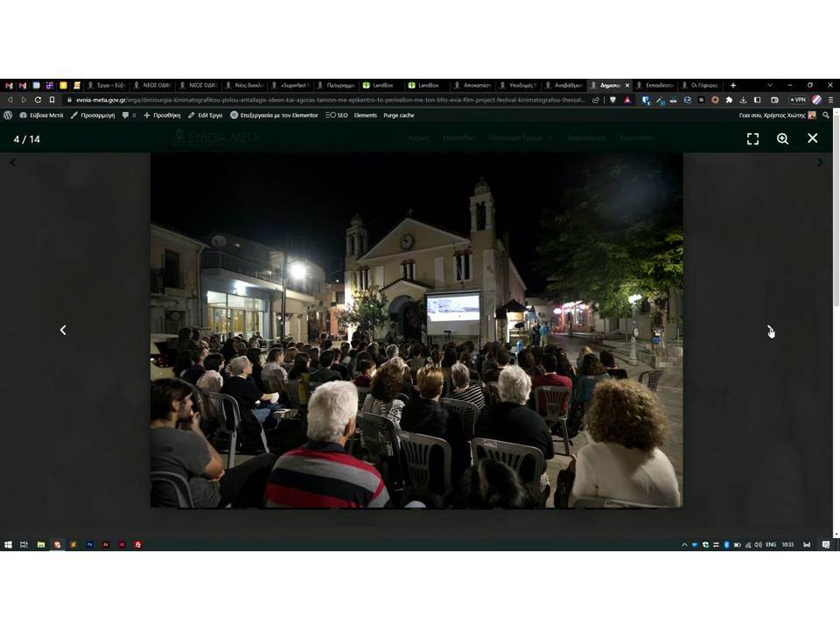Switch to the "«Superfast" tab
The image size is (840, 630).
[290, 85]
